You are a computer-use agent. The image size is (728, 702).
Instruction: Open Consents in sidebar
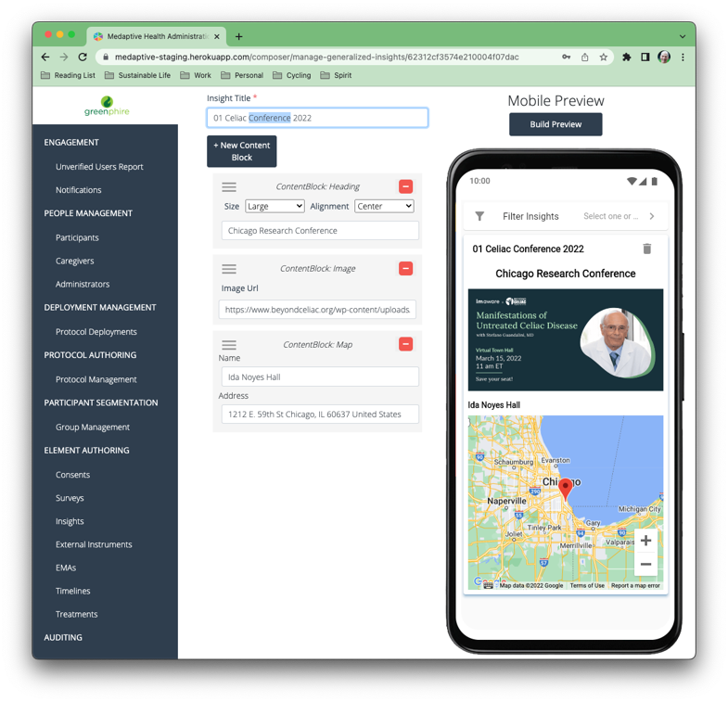pos(73,475)
